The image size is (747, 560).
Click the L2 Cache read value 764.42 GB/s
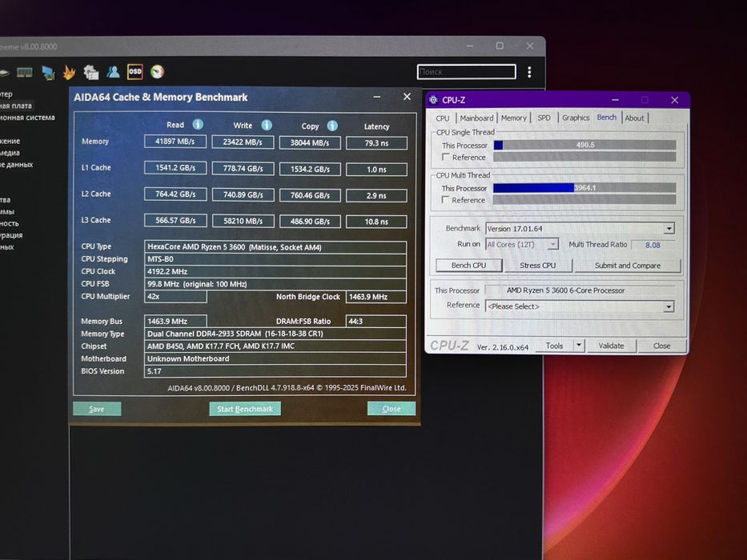coord(175,194)
